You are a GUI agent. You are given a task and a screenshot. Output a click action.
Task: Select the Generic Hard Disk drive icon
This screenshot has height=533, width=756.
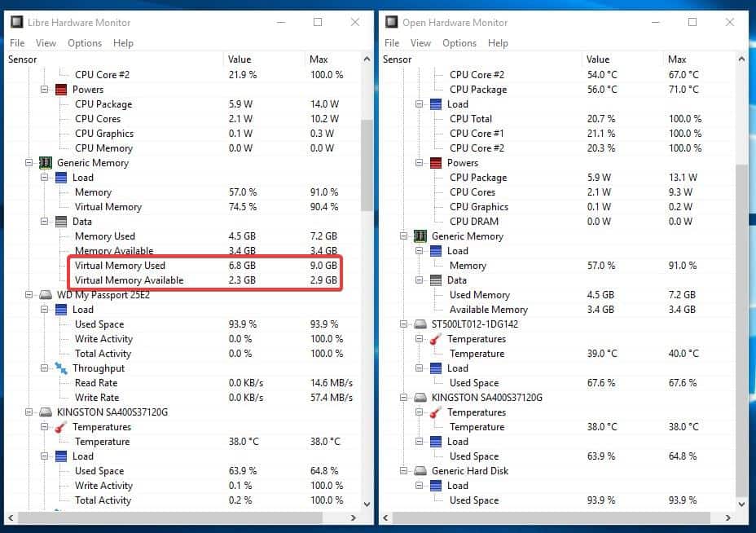[x=419, y=470]
